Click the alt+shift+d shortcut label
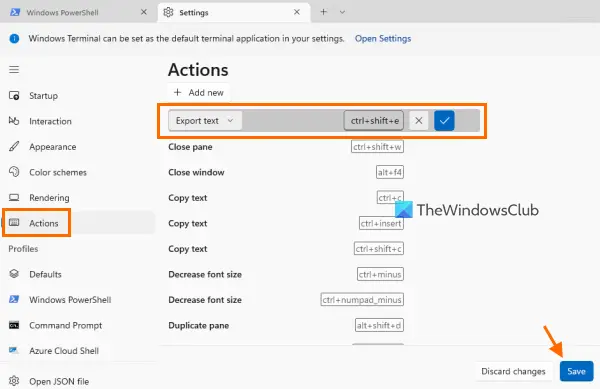The image size is (600, 389). pos(379,325)
